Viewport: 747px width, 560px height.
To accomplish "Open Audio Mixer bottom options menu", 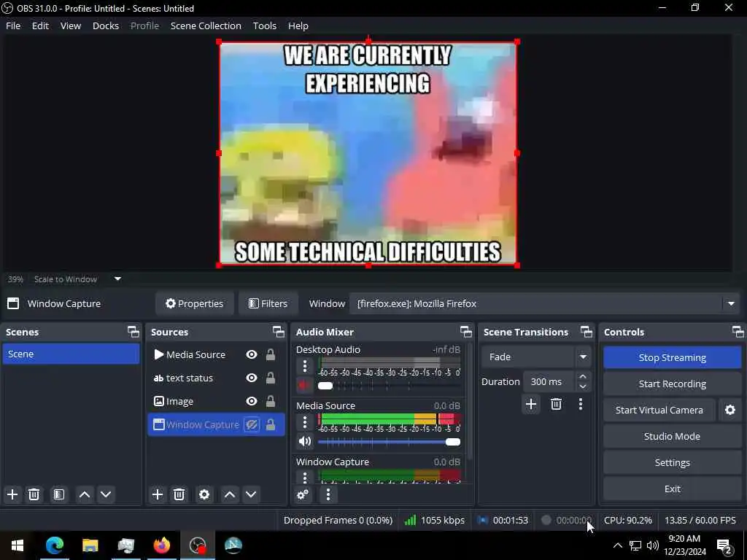I will 328,494.
